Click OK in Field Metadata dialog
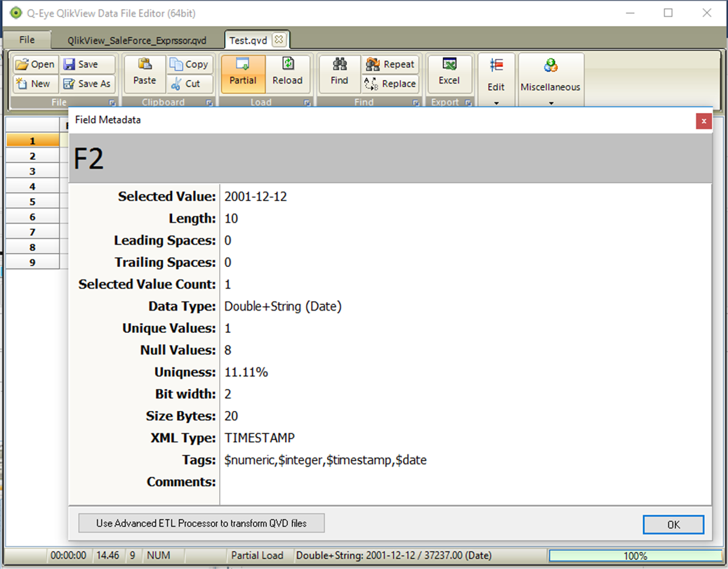The image size is (728, 569). pos(673,525)
